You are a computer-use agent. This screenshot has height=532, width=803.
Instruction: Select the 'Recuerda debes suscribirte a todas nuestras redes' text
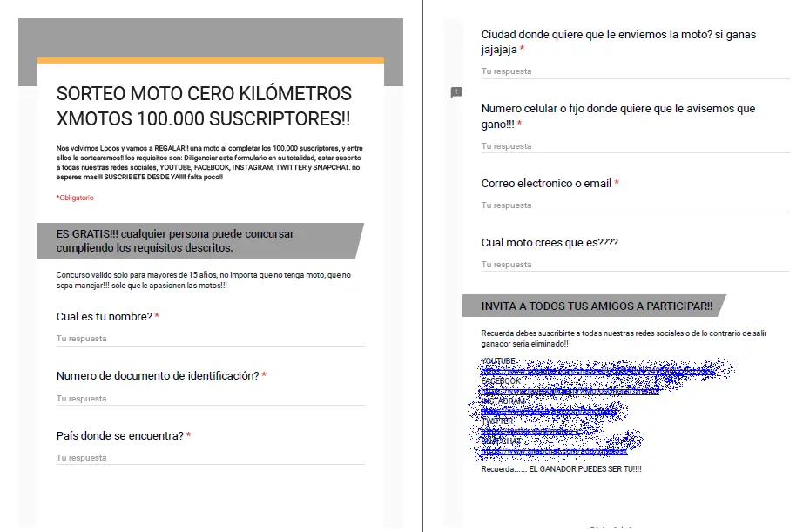624,339
